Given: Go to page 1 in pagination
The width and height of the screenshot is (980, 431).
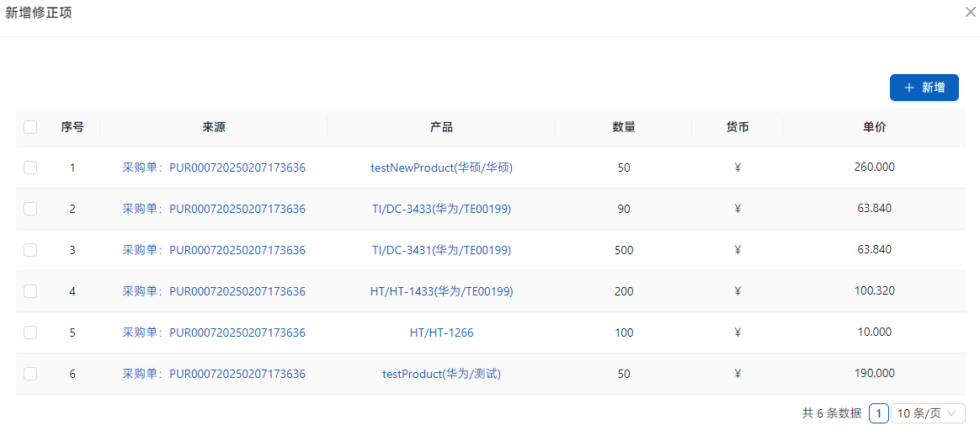Looking at the screenshot, I should point(878,413).
